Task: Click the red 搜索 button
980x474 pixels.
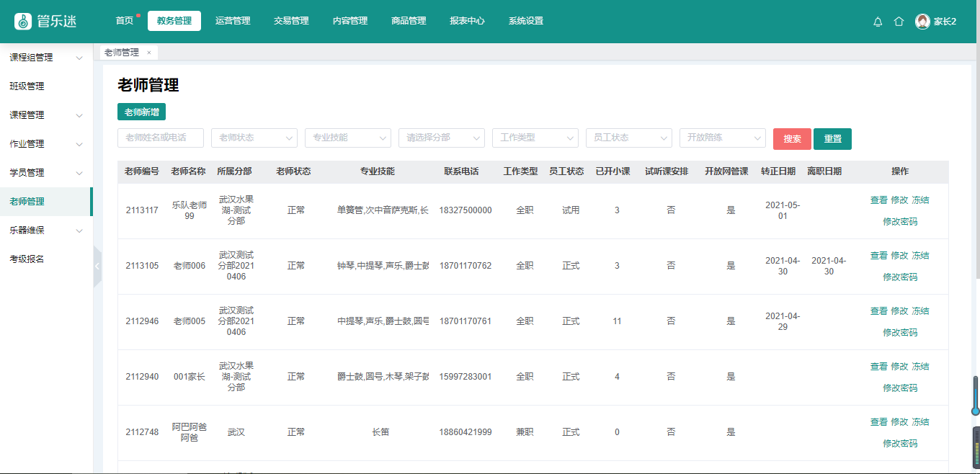Action: tap(792, 139)
